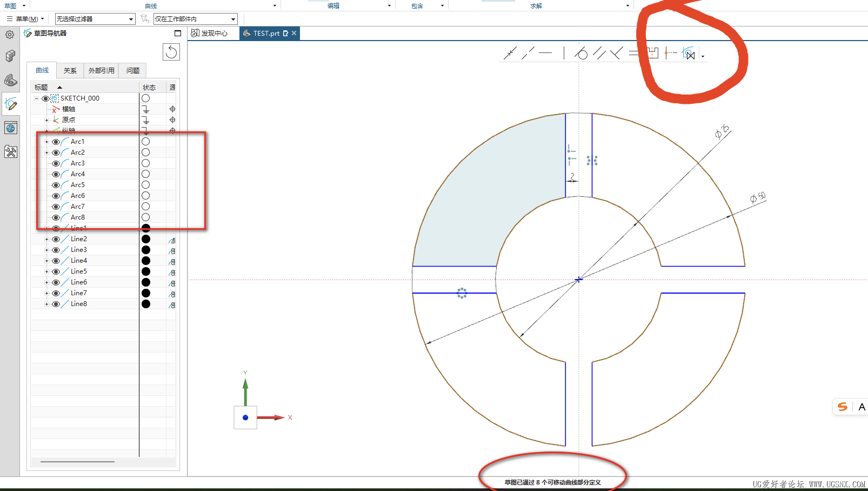The height and width of the screenshot is (491, 868).
Task: Expand the 求解 ribbon group arrow
Action: point(627,6)
